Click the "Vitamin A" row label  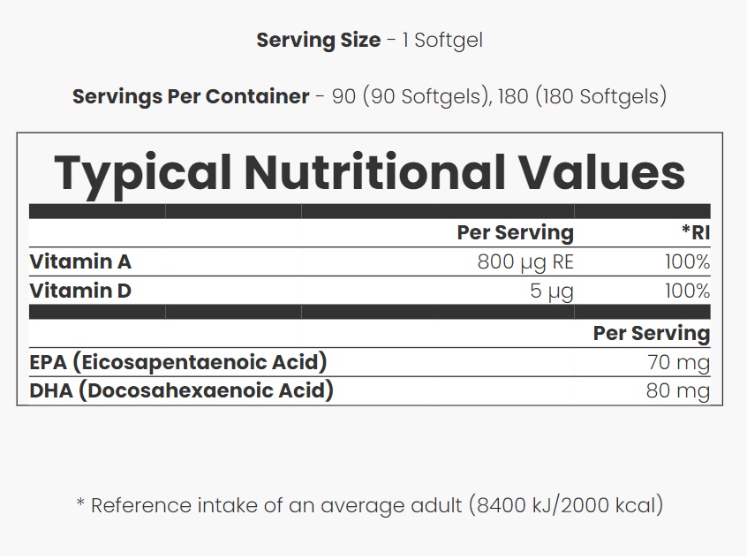click(80, 261)
